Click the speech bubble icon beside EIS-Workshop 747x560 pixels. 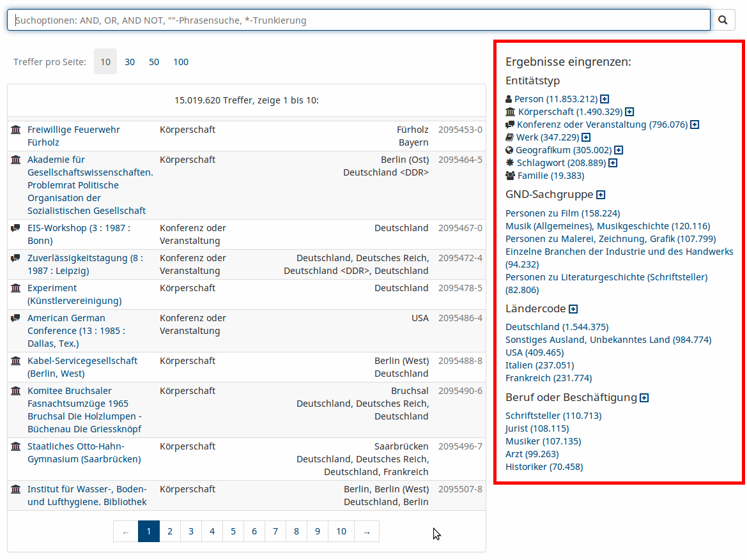[16, 228]
